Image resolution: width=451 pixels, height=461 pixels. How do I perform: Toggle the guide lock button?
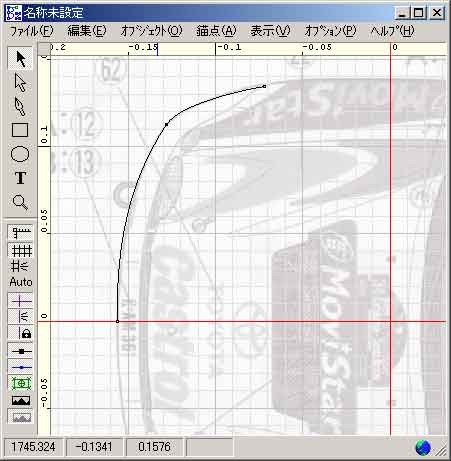click(x=21, y=333)
